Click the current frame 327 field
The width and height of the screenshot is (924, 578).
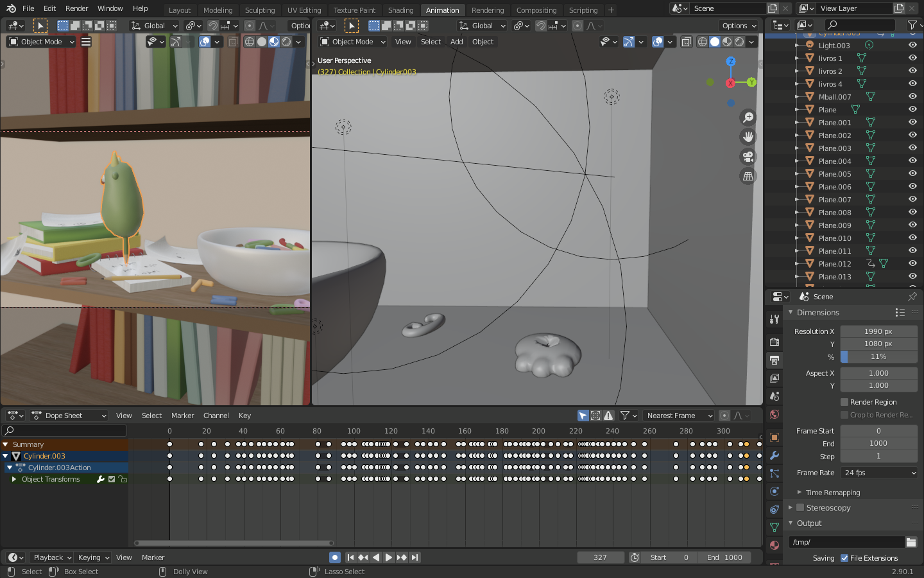click(x=601, y=557)
